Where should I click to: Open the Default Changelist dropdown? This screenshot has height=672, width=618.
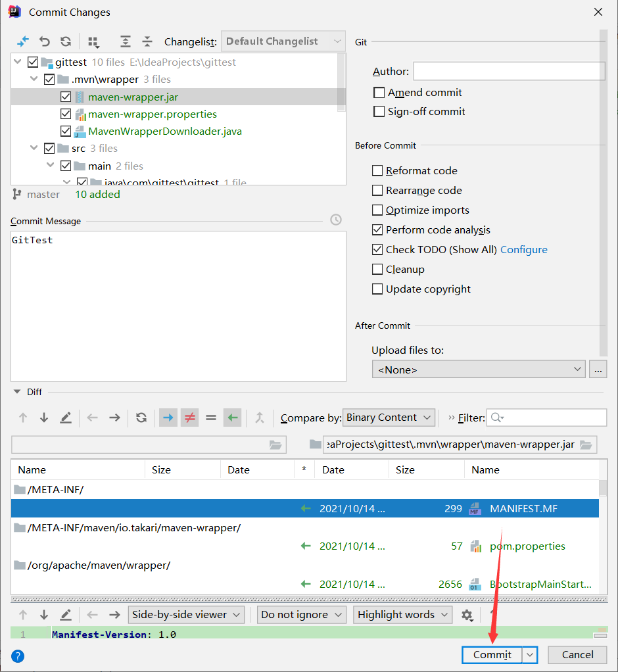283,41
